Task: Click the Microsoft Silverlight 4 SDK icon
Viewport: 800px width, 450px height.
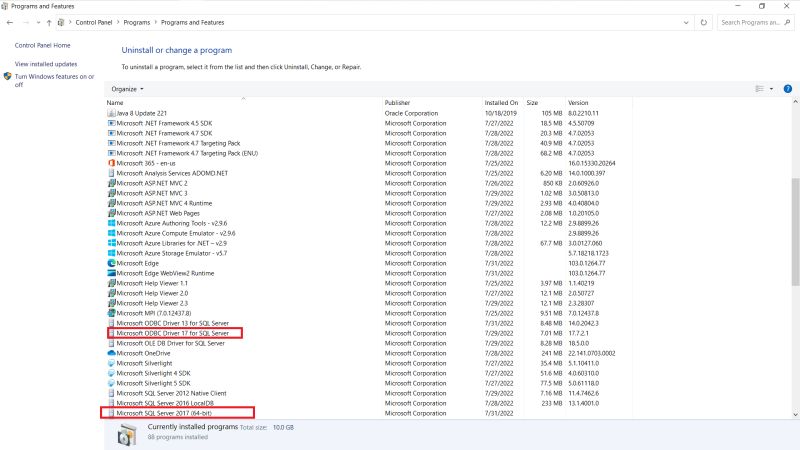Action: coord(111,373)
